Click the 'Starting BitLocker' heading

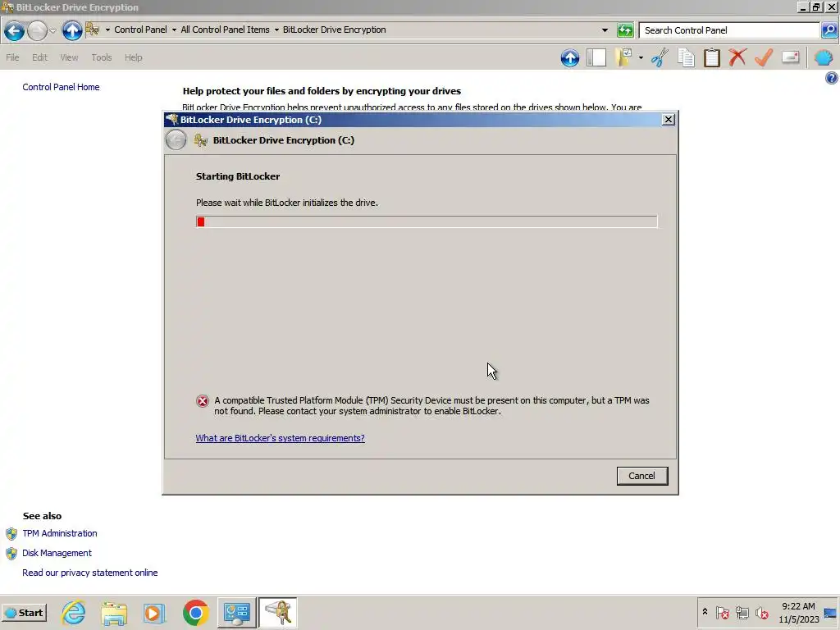[238, 176]
